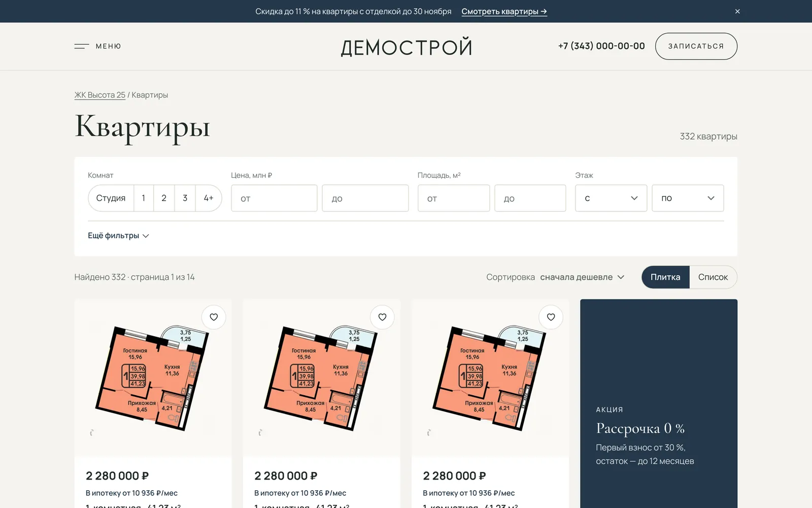
Task: Toggle the 2-room filter
Action: tap(164, 198)
